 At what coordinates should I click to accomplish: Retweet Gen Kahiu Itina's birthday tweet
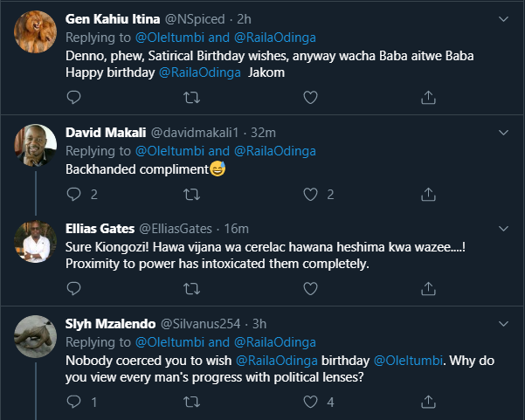tap(192, 98)
